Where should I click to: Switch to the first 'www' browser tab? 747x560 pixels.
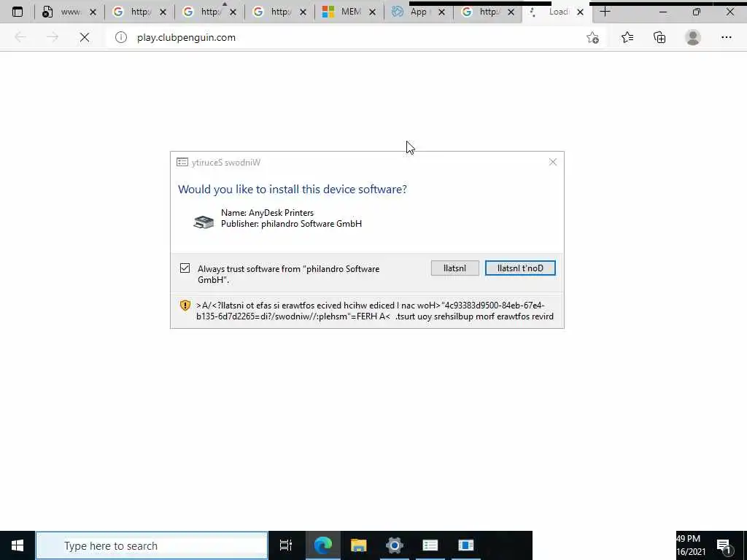click(69, 12)
